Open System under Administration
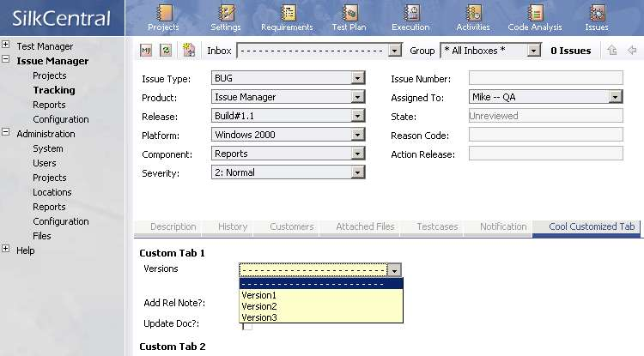Viewport: 644px width, 356px height. [48, 148]
